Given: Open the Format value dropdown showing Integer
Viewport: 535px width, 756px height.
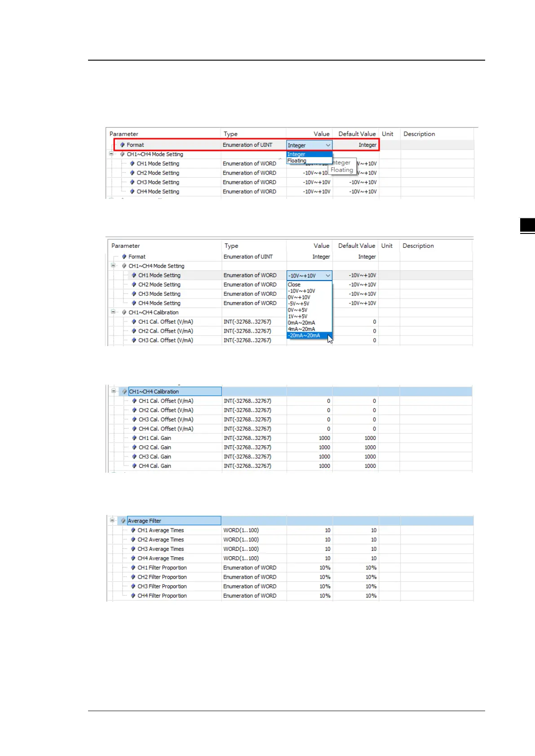Looking at the screenshot, I should [x=310, y=145].
